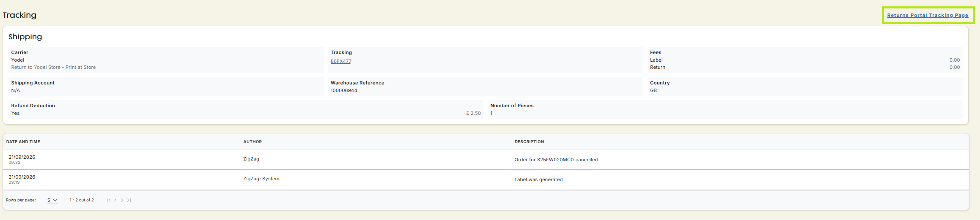980x220 pixels.
Task: Click the refund deduction amount £ 2.50
Action: pos(473,113)
